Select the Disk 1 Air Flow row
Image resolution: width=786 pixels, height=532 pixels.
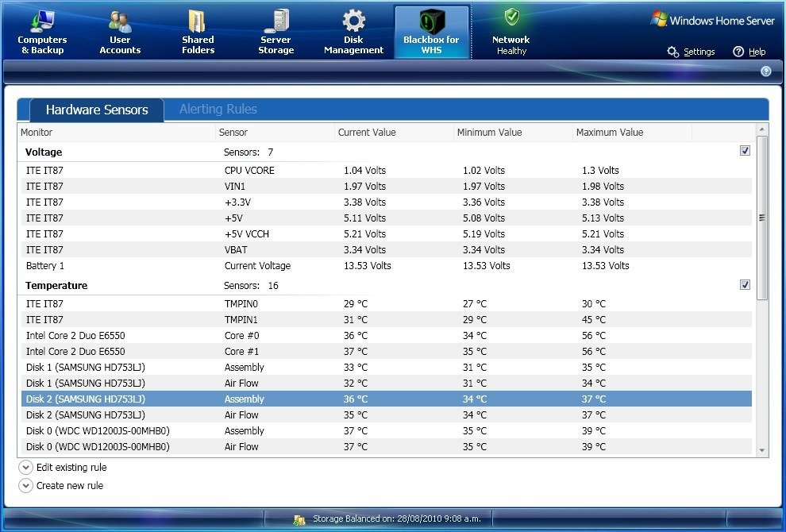click(387, 383)
